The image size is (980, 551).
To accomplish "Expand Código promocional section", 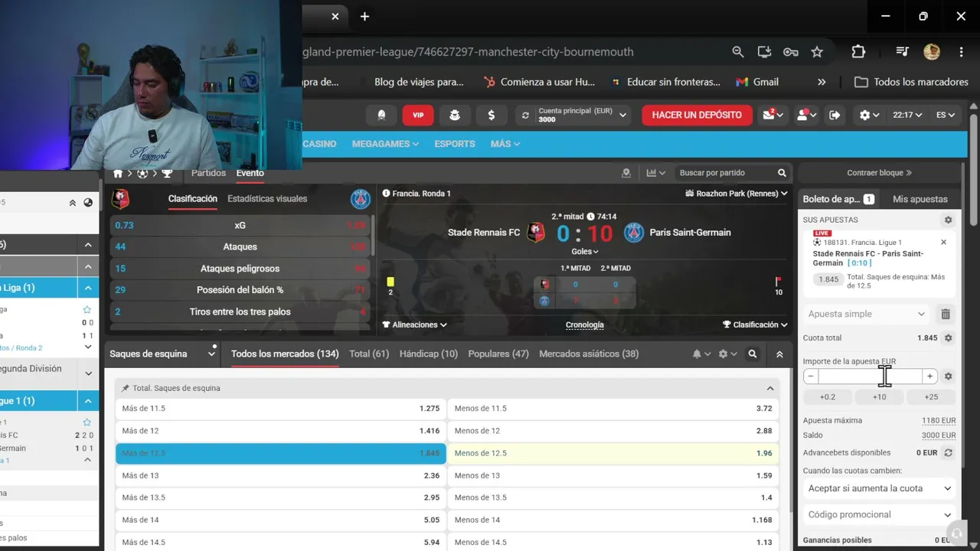I will point(880,514).
